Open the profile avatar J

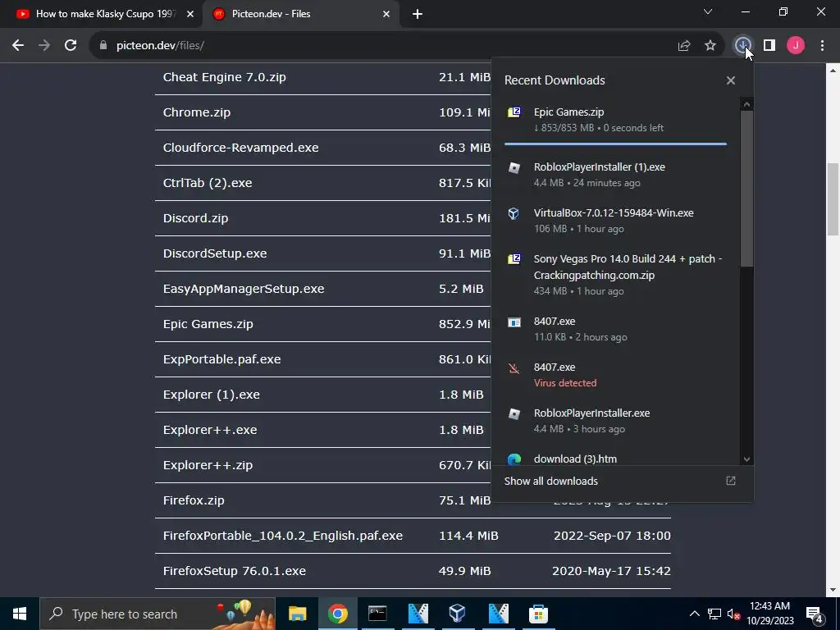(796, 46)
